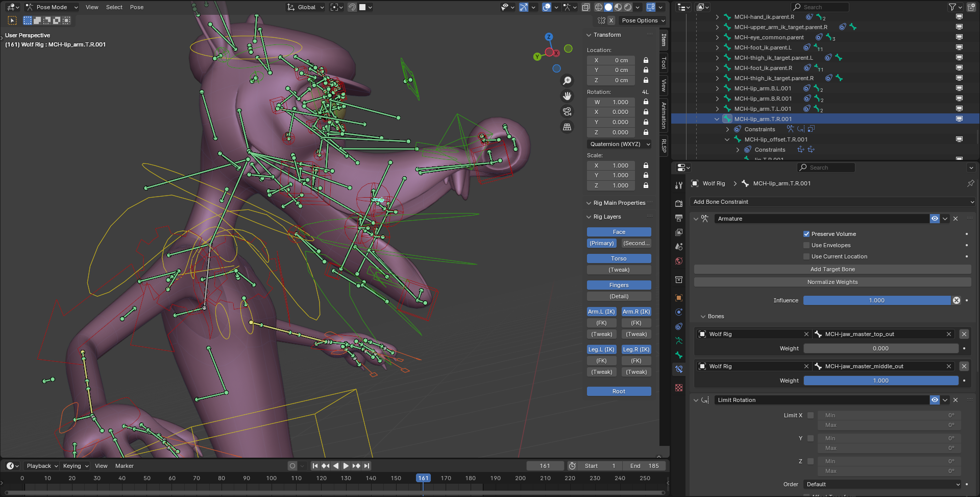Adjust the Armature Influence slider
This screenshot has height=497, width=980.
click(x=877, y=300)
